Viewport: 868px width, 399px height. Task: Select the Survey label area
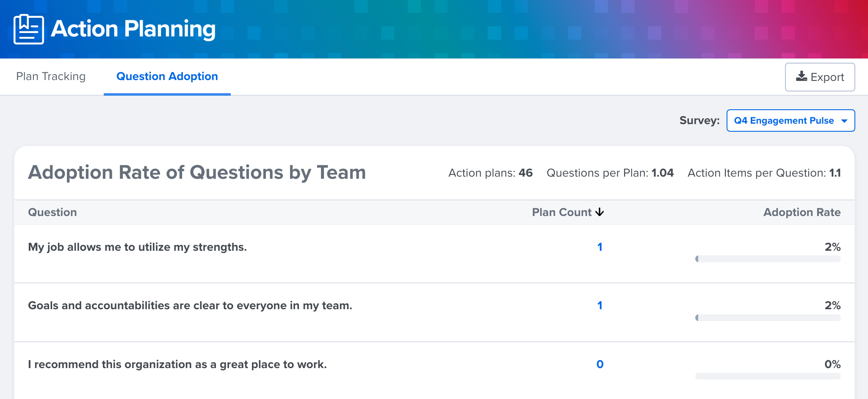(x=699, y=120)
